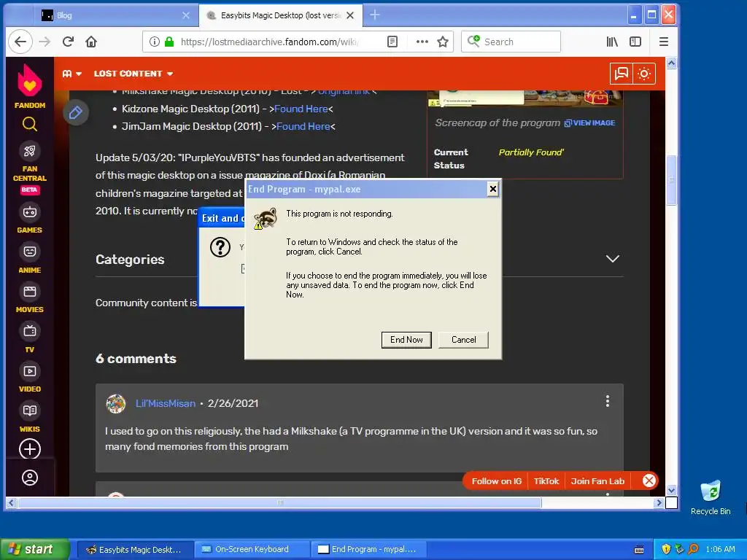Click the Firefox Search input box
Viewport: 747px width, 560px height.
pyautogui.click(x=511, y=42)
